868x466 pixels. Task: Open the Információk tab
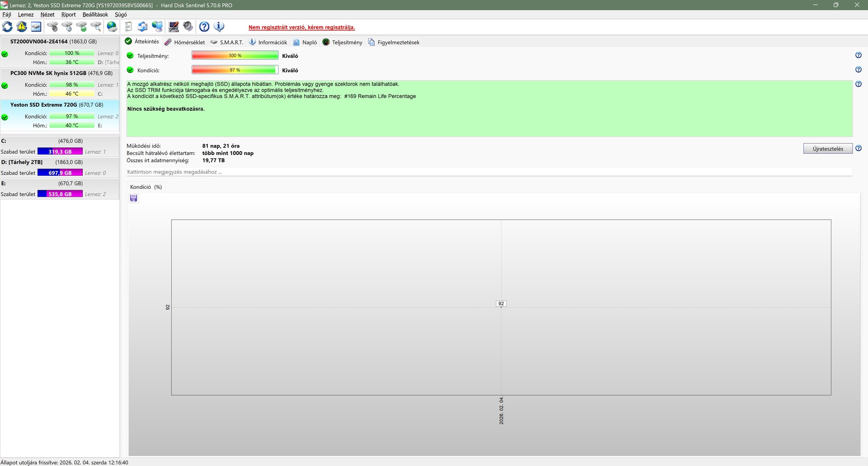click(x=268, y=42)
